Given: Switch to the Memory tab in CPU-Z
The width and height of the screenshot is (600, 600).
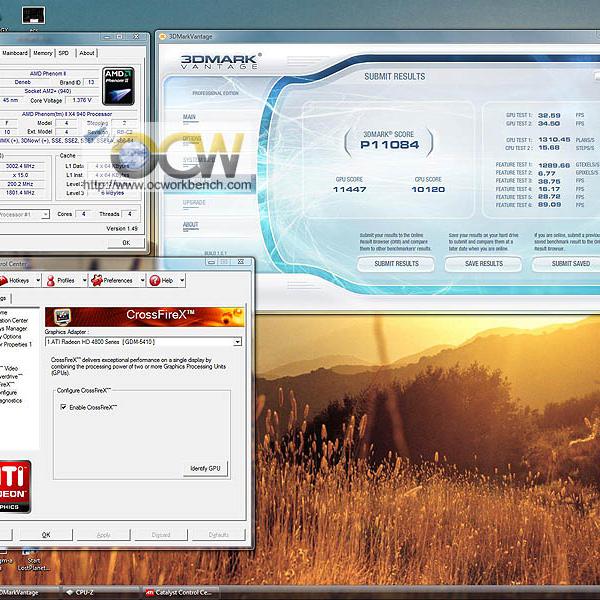Looking at the screenshot, I should 43,53.
